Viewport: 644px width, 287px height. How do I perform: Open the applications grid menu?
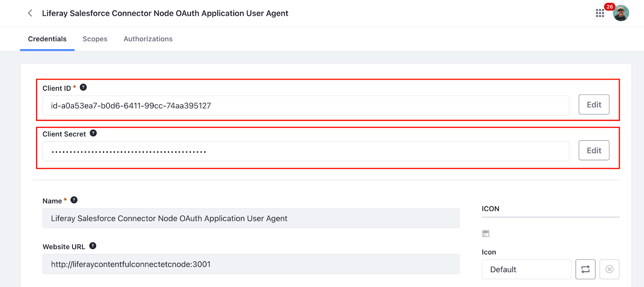[600, 13]
